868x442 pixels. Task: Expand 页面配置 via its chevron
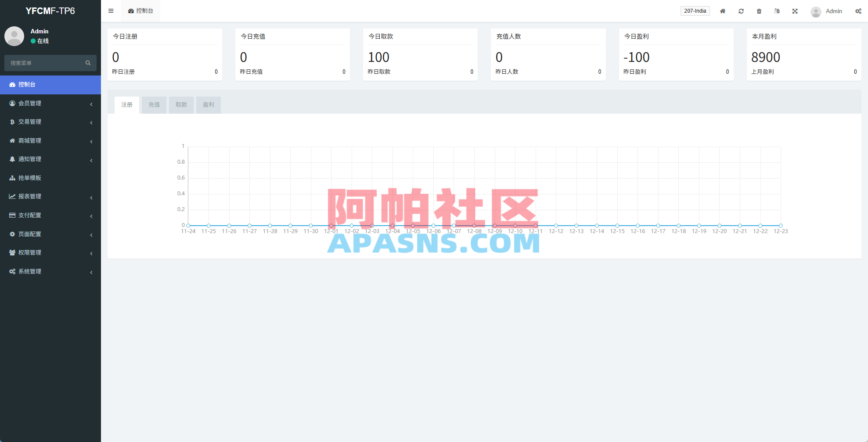point(91,235)
